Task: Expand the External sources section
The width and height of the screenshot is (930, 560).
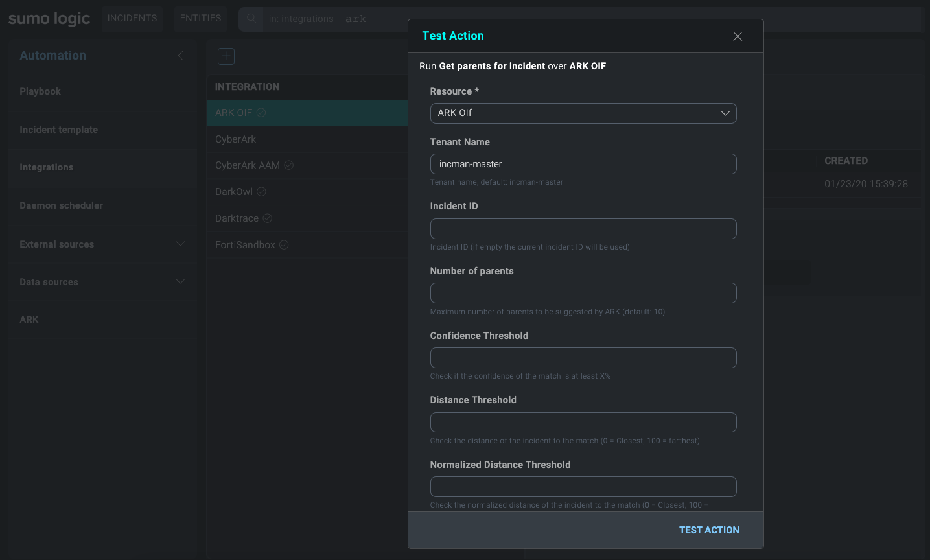Action: tap(181, 244)
